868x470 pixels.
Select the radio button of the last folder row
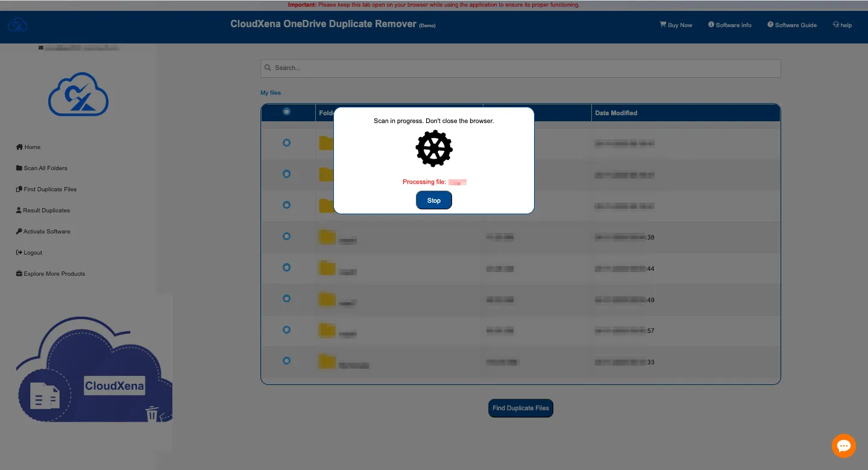pyautogui.click(x=286, y=361)
